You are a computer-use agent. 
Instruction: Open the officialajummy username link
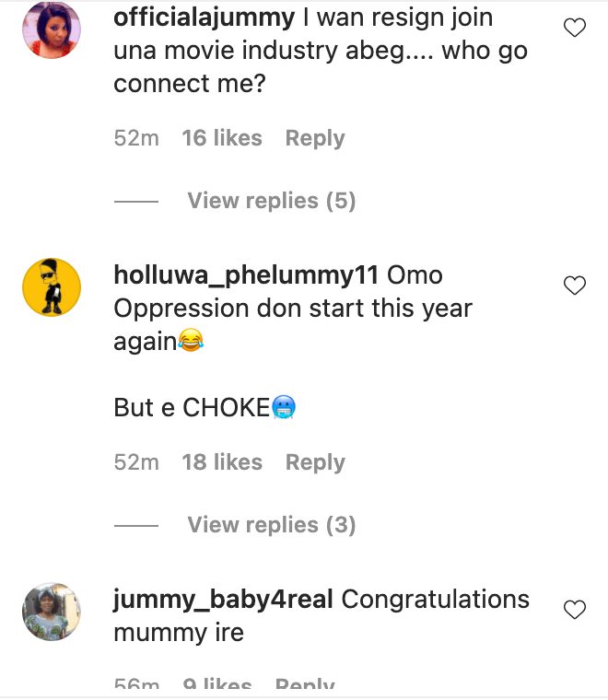205,17
